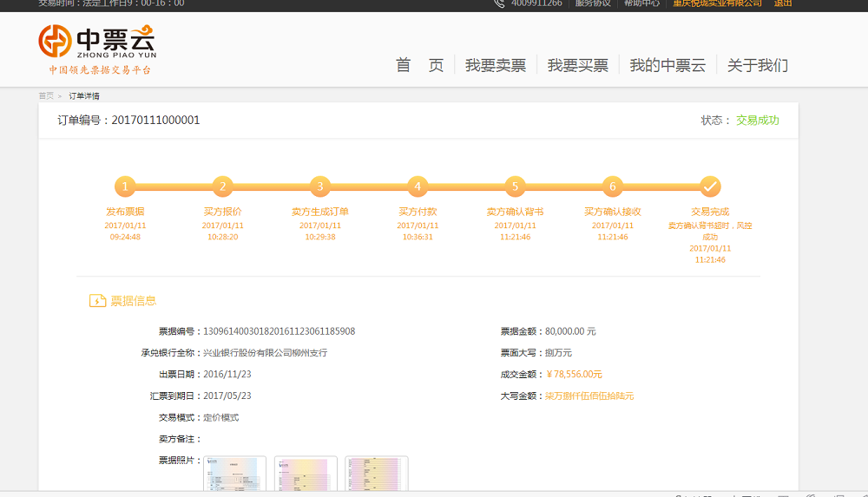Click the deal amount ¥78,556.00元

[574, 374]
